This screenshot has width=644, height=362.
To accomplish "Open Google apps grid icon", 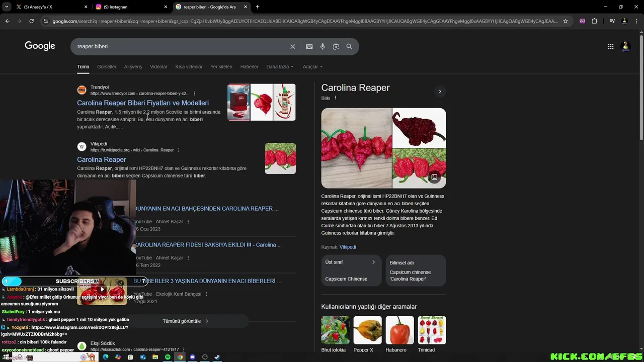I will click(x=611, y=46).
